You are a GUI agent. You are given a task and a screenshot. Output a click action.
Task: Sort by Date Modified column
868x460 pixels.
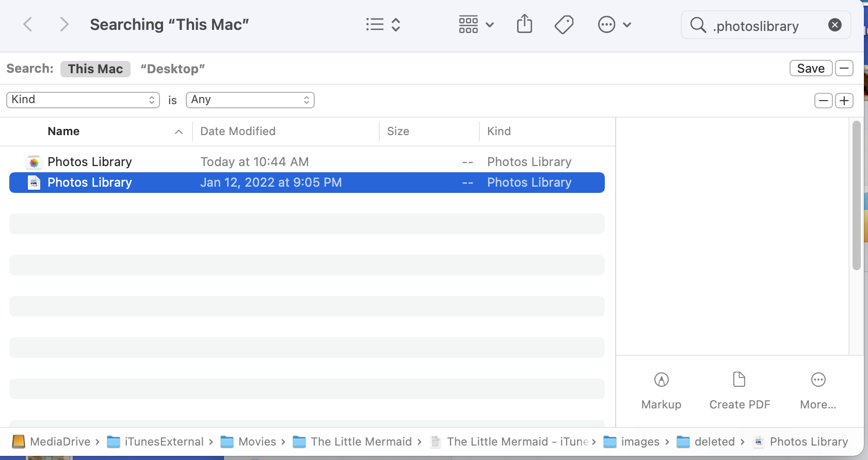coord(238,131)
